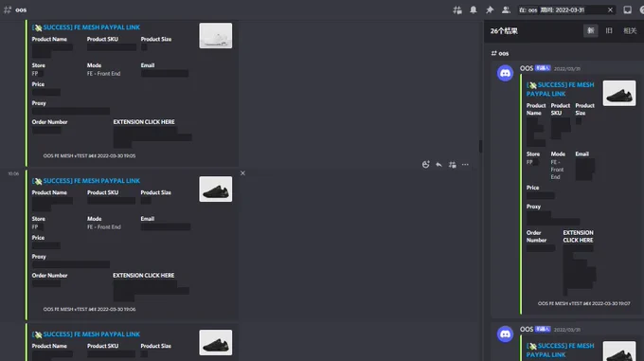Toggle the member list icon

pyautogui.click(x=506, y=9)
